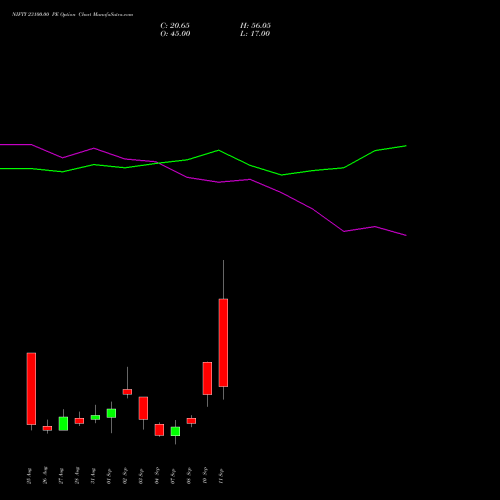Click the chart title NIFTY PE Option text
The width and height of the screenshot is (500, 500).
click(72, 14)
